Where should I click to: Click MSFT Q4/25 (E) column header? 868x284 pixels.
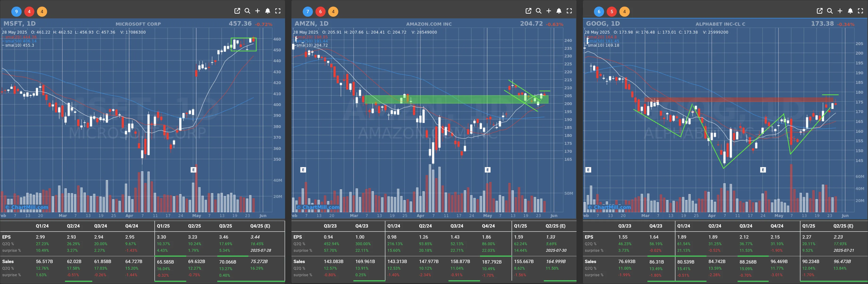[260, 226]
